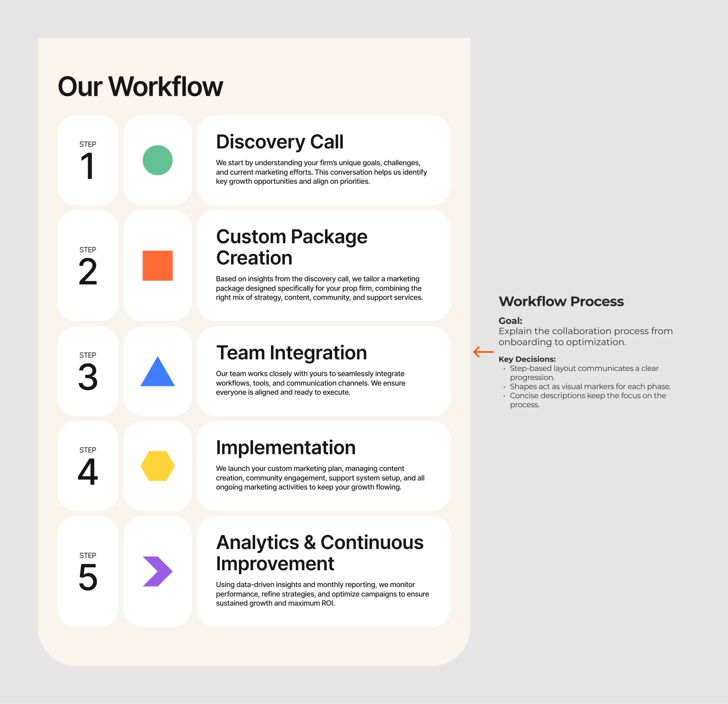This screenshot has height=704, width=728.
Task: Click the blue triangle shape
Action: [157, 374]
